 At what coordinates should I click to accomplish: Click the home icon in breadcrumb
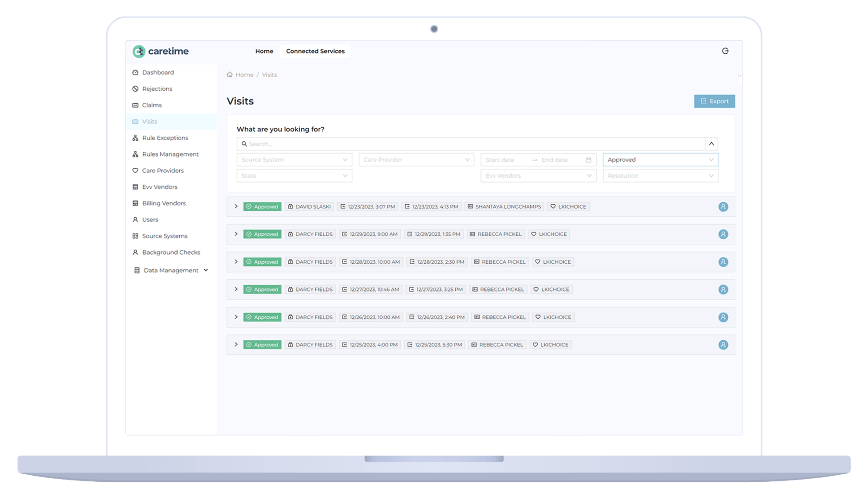point(230,75)
